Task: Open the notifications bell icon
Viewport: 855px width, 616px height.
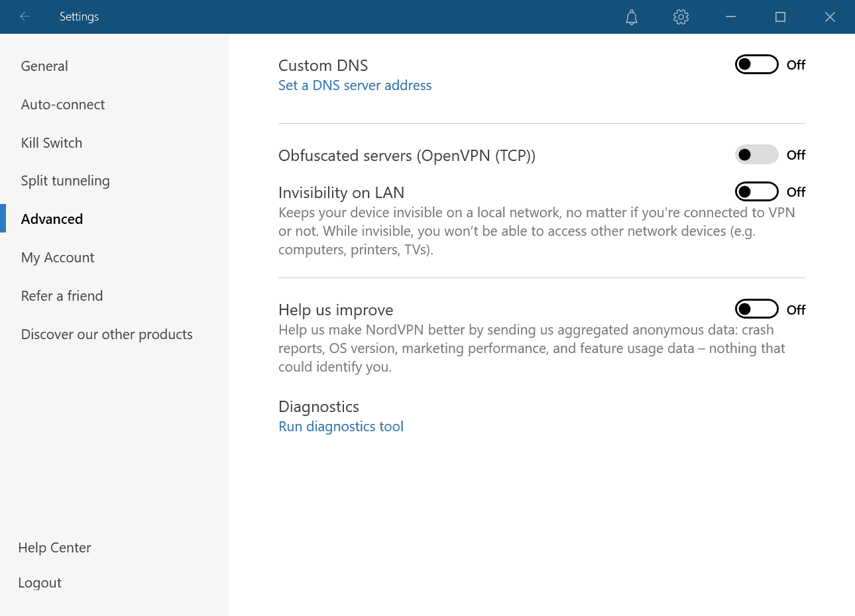Action: pyautogui.click(x=631, y=17)
